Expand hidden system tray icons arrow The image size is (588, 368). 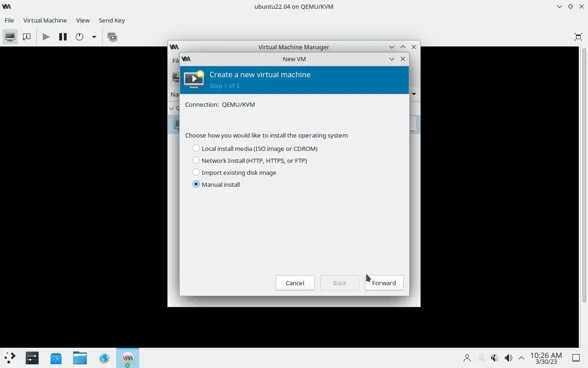point(521,358)
